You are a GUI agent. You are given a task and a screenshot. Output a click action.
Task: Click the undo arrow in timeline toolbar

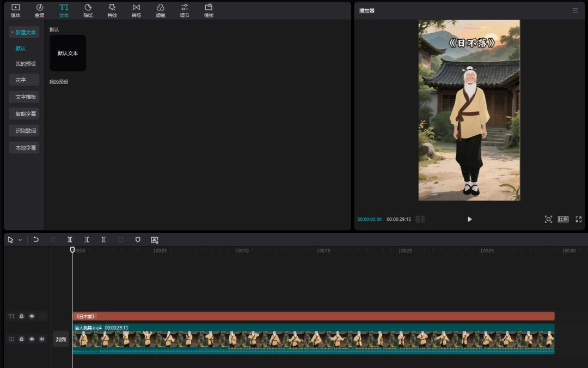(36, 239)
